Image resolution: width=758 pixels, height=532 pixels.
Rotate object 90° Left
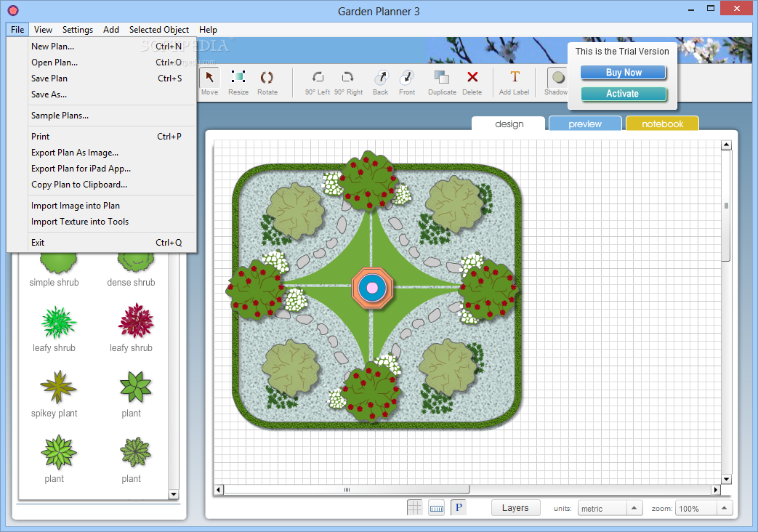tap(318, 82)
